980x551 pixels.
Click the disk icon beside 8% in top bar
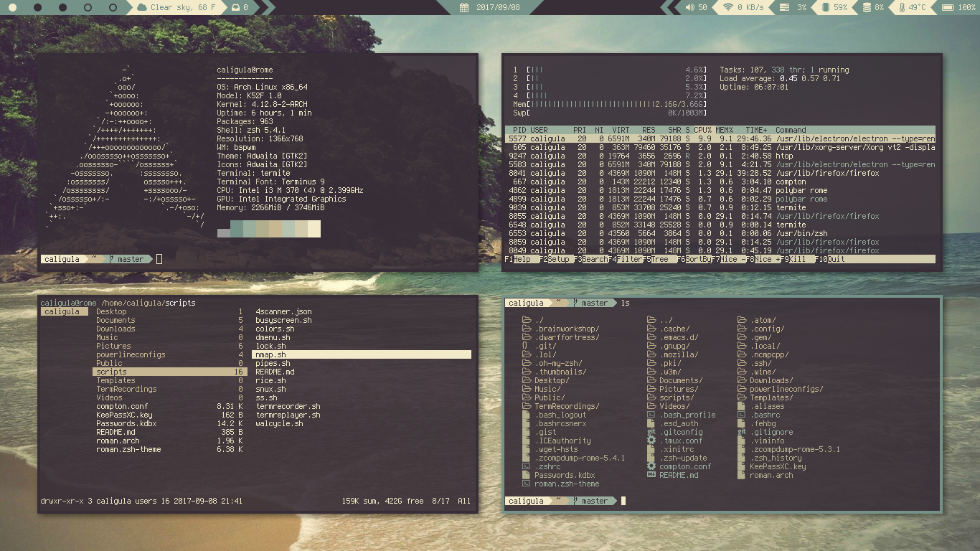pyautogui.click(x=867, y=7)
